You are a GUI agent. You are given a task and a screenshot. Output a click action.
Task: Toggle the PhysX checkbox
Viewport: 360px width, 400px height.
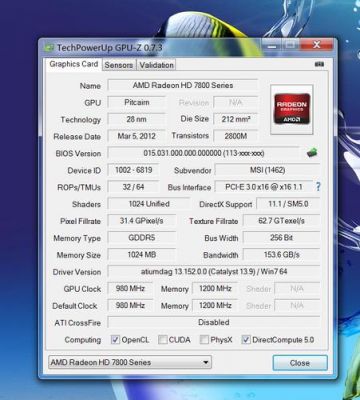(x=204, y=340)
